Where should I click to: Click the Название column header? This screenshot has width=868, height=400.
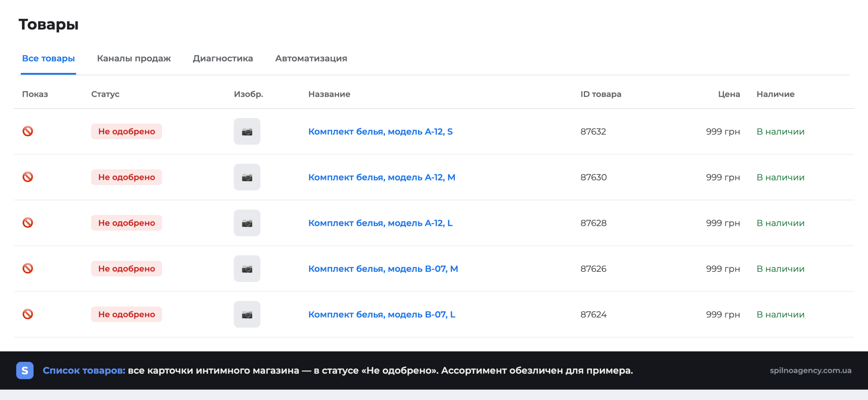(329, 94)
